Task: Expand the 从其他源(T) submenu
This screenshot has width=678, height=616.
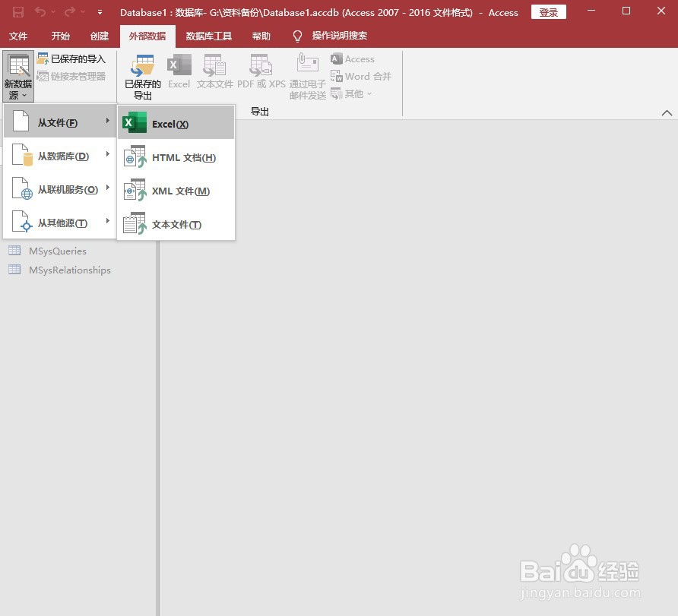Action: tap(60, 222)
